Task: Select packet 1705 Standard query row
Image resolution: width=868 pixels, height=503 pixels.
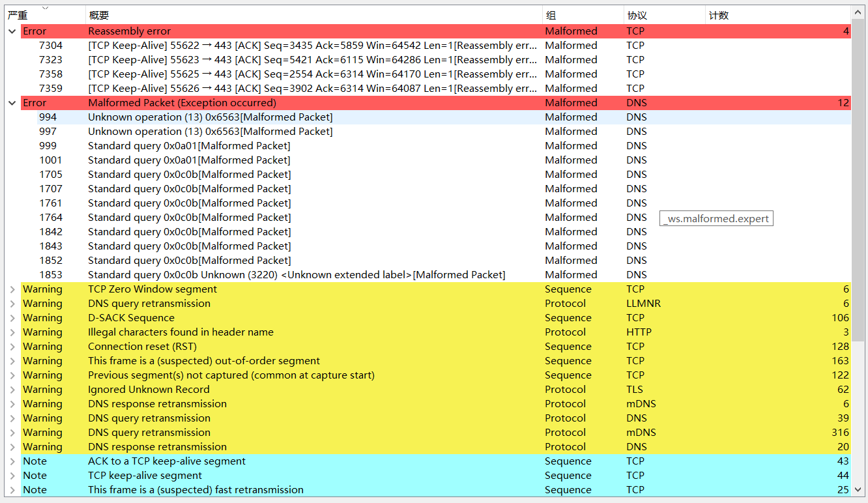Action: (428, 175)
